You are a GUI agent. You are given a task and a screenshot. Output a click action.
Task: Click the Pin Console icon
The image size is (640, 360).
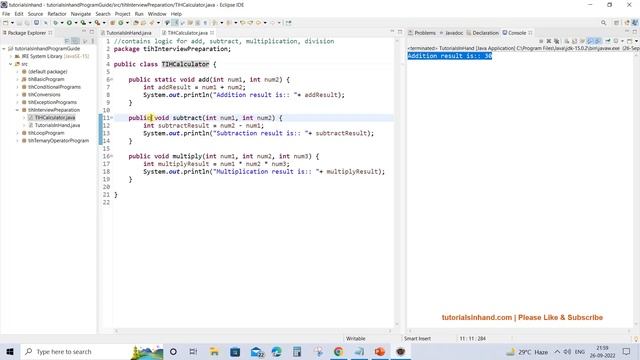(x=608, y=41)
